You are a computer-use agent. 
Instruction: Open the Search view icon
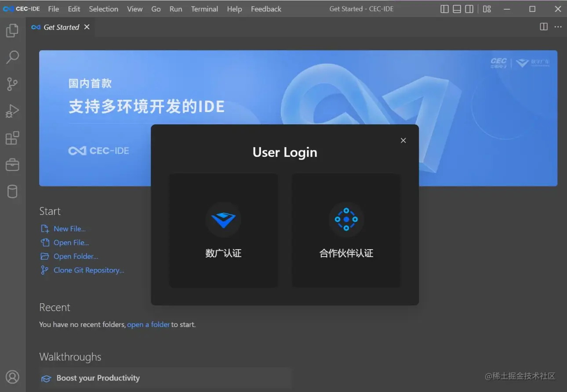(12, 57)
